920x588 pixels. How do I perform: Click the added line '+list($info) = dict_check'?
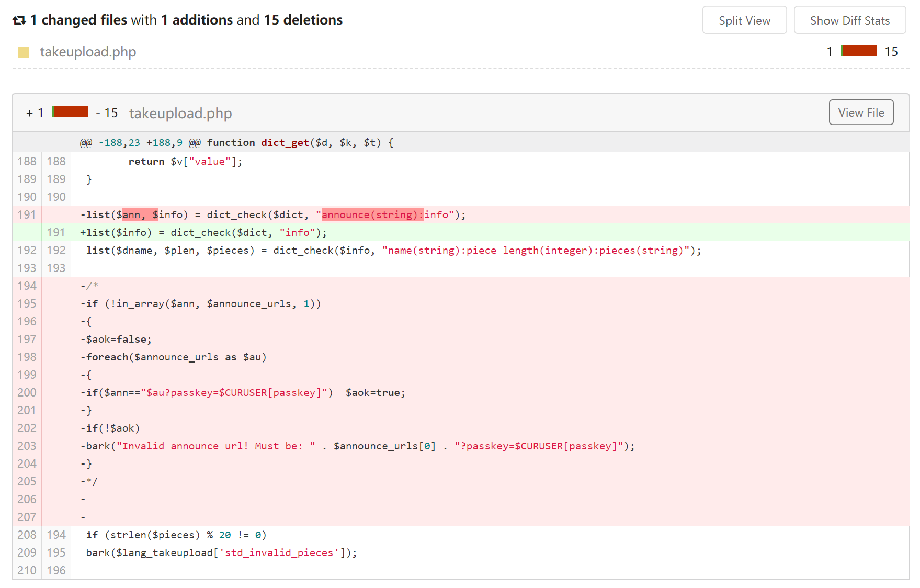pos(490,232)
